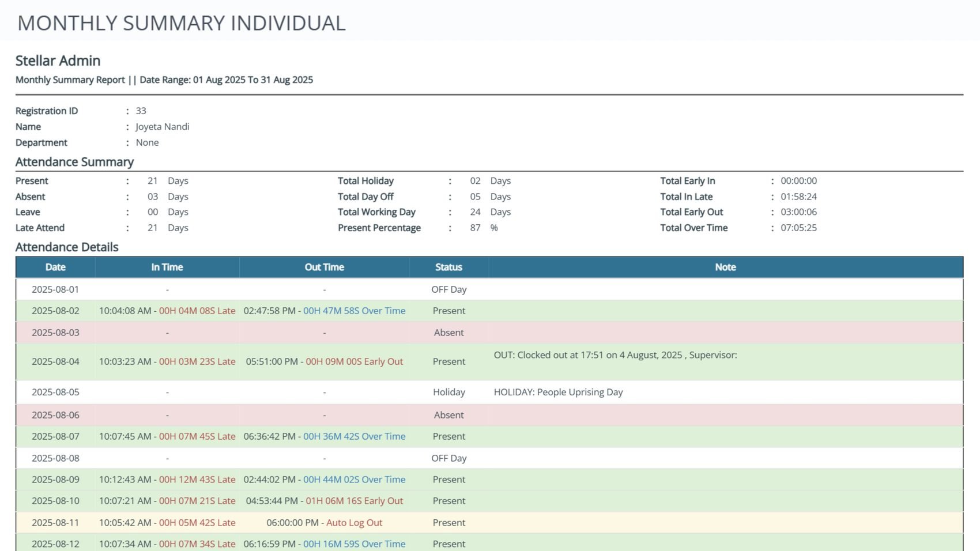Click the Absent status for 2025-08-06

pos(449,415)
